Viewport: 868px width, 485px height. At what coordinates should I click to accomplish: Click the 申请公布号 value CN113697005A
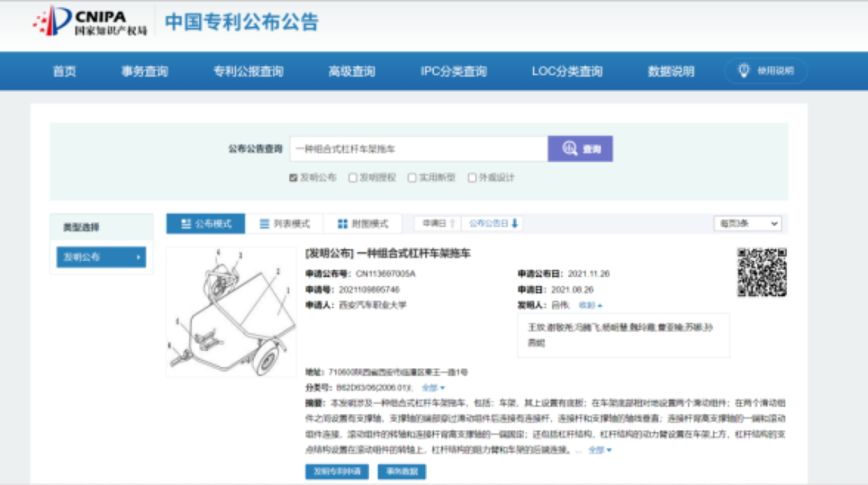pyautogui.click(x=385, y=274)
